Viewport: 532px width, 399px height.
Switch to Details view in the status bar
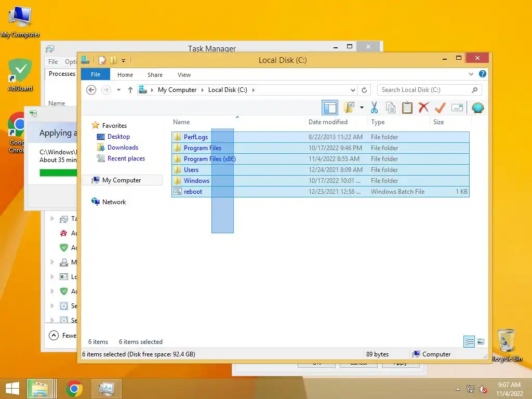[x=469, y=341]
